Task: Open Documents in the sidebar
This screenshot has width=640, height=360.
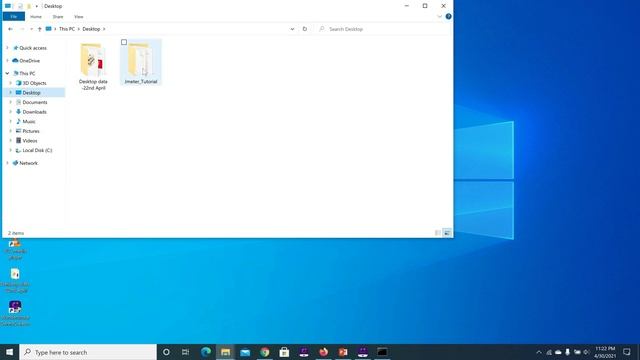Action: pos(35,102)
